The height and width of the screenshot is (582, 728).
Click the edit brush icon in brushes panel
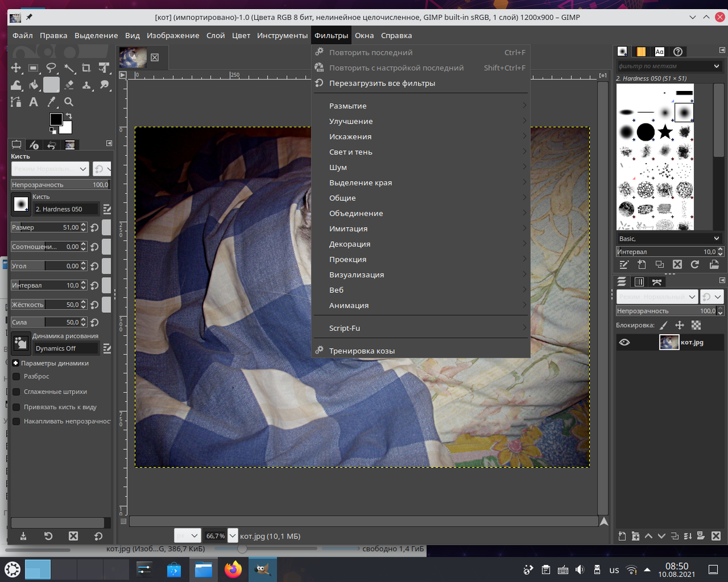624,264
